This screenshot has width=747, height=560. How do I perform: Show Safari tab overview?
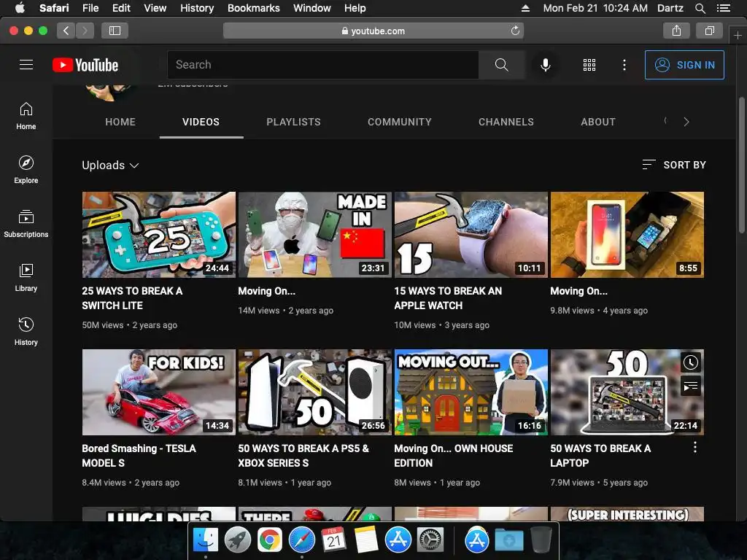click(x=709, y=31)
